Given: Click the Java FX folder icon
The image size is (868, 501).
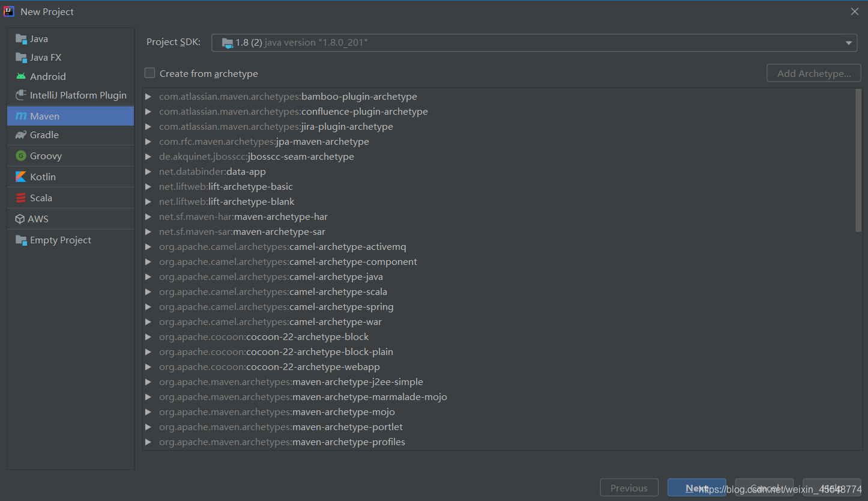Looking at the screenshot, I should [21, 58].
